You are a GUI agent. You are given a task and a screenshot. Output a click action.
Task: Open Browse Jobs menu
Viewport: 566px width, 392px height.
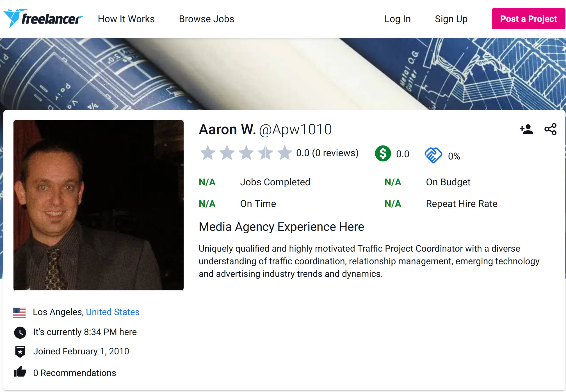pyautogui.click(x=206, y=19)
